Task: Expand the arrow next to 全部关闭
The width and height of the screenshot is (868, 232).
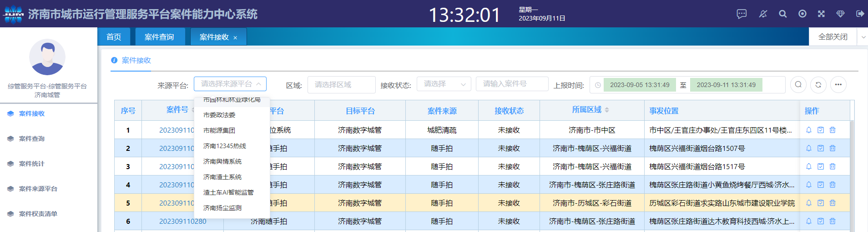Action: pos(863,37)
